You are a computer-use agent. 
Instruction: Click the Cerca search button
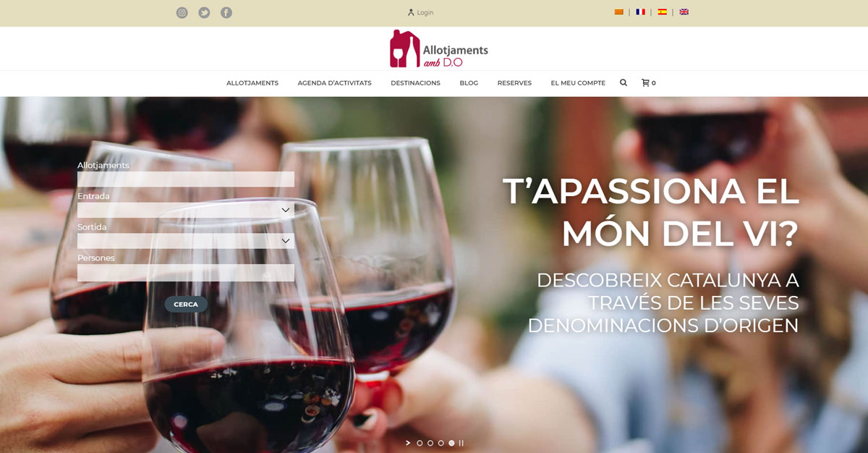click(186, 304)
